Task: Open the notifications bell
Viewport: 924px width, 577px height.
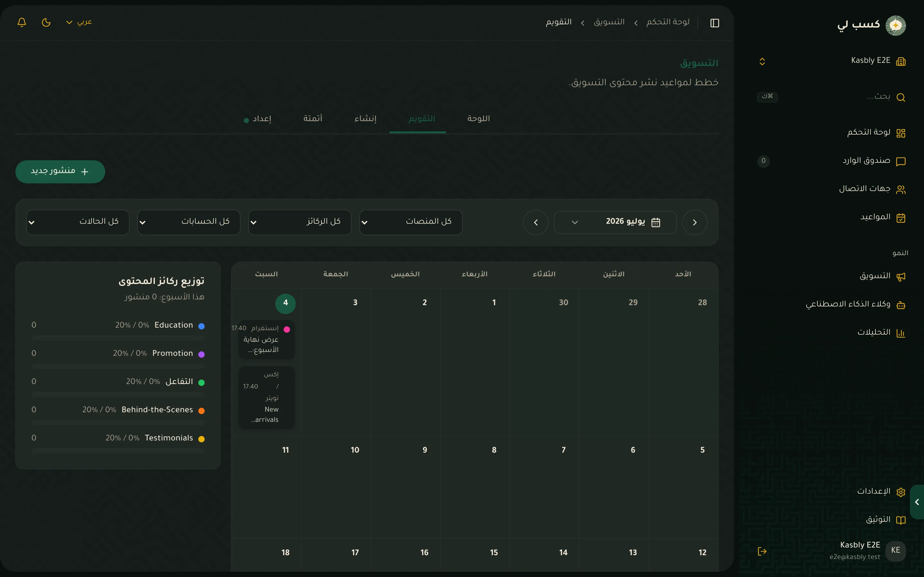Action: click(x=22, y=22)
